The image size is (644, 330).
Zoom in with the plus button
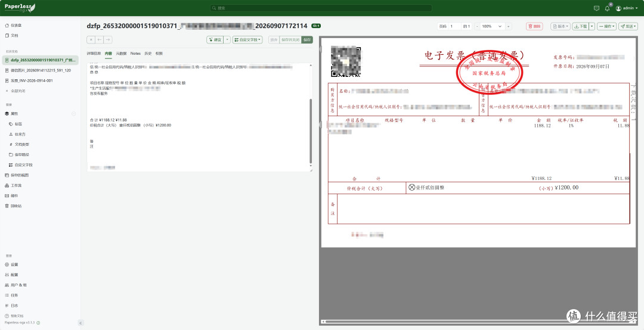tap(509, 26)
